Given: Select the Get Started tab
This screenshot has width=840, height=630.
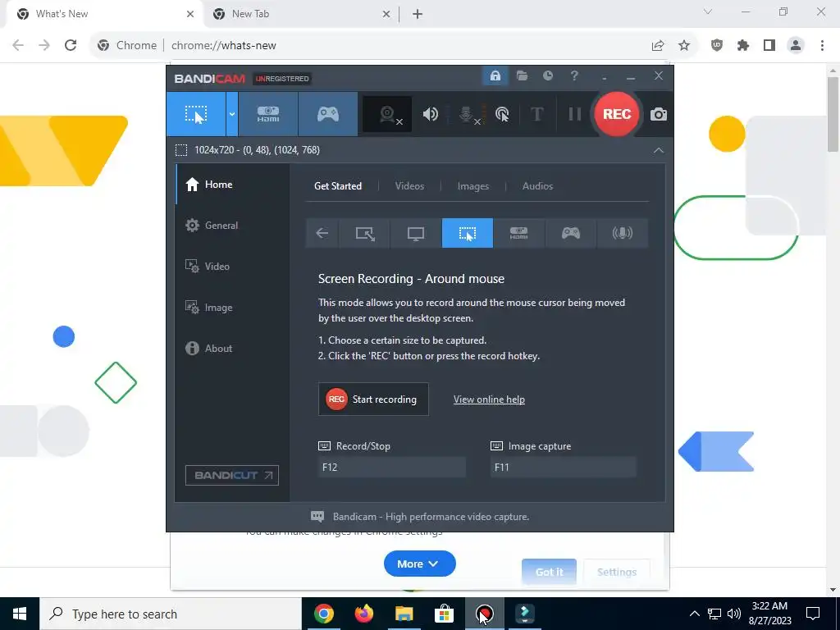Looking at the screenshot, I should click(x=338, y=186).
